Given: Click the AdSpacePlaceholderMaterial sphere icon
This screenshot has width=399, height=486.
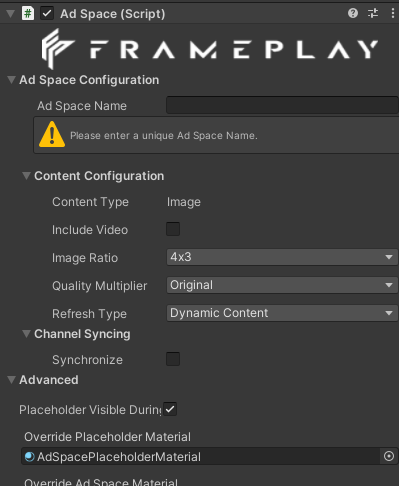Looking at the screenshot, I should click(x=30, y=456).
